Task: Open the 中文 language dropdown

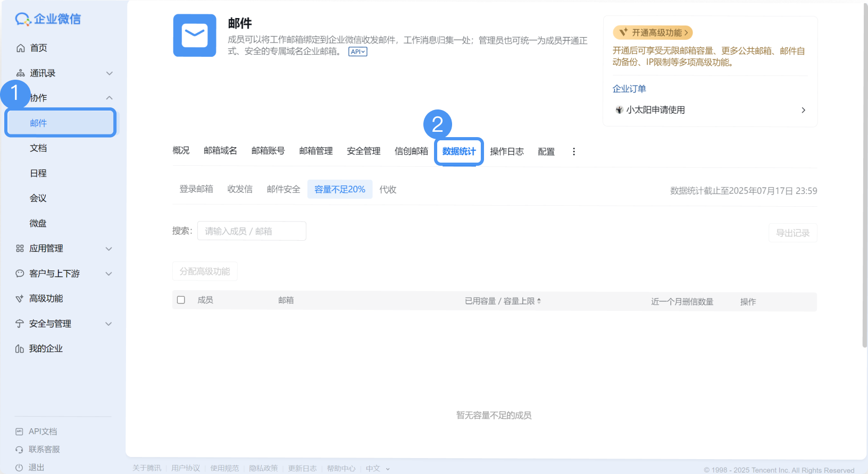Action: pyautogui.click(x=378, y=469)
